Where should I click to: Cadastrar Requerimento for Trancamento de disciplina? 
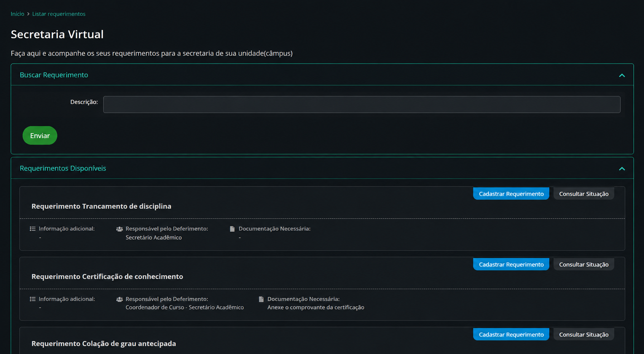coord(511,194)
